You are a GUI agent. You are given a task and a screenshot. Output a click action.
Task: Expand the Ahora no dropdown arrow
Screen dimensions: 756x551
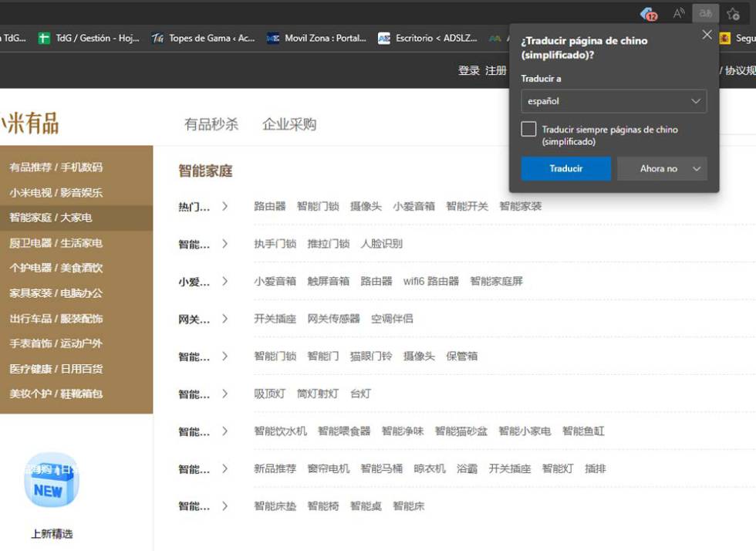pyautogui.click(x=697, y=168)
